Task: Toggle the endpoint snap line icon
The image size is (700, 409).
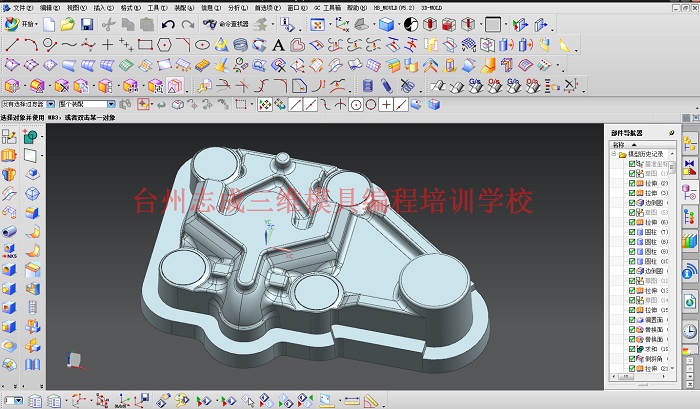Action: [295, 105]
